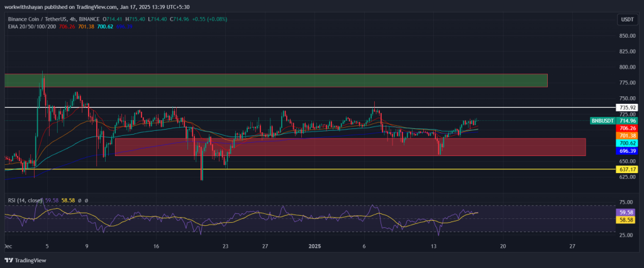This screenshot has width=644, height=268.
Task: Click the TradingView logo at the bottom
Action: tap(25, 260)
